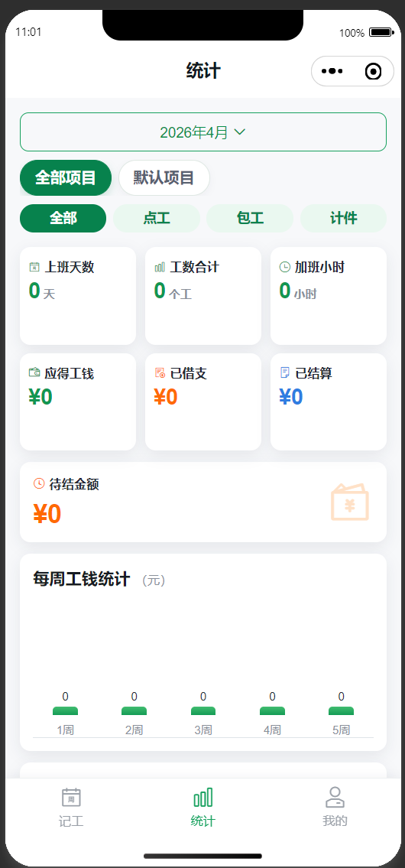The height and width of the screenshot is (868, 405).
Task: Click the bar chart icon beside 工数合计
Action: coord(160,268)
